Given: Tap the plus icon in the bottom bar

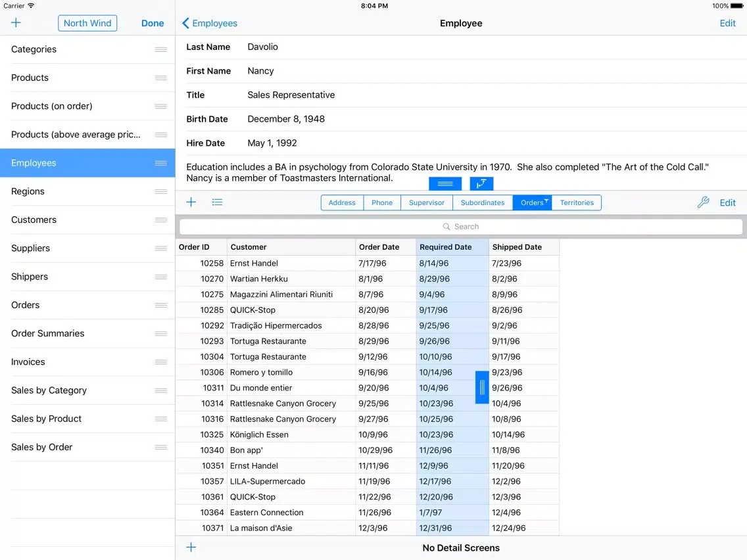Looking at the screenshot, I should pyautogui.click(x=191, y=547).
